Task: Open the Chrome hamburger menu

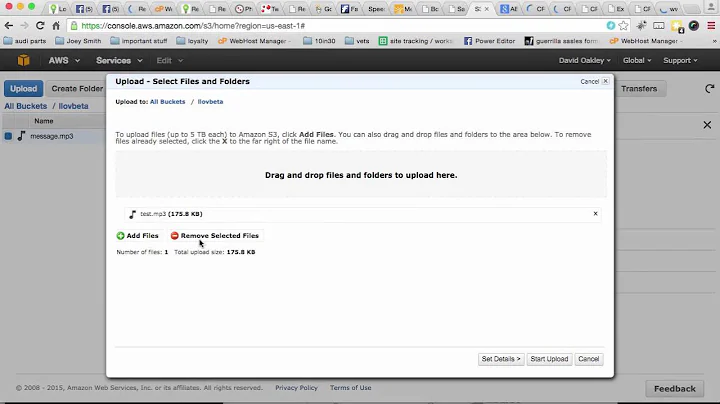Action: tap(711, 26)
